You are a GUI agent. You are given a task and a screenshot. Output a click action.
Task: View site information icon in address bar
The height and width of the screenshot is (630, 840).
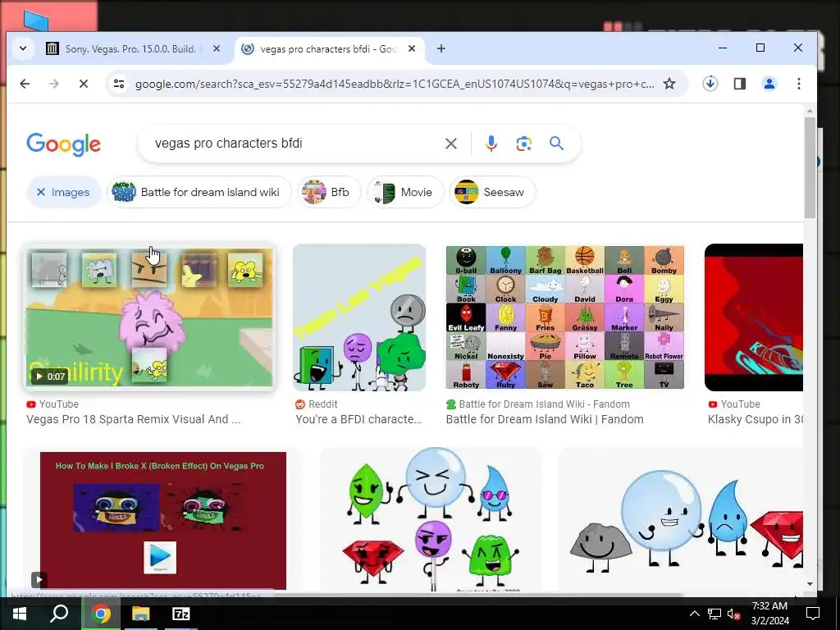119,84
